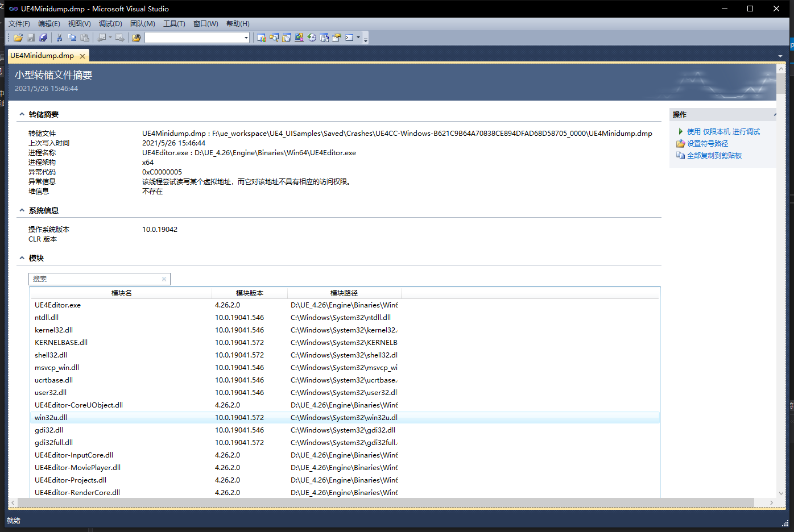
Task: Click the Paste clipboard toolbar icon
Action: pos(85,38)
